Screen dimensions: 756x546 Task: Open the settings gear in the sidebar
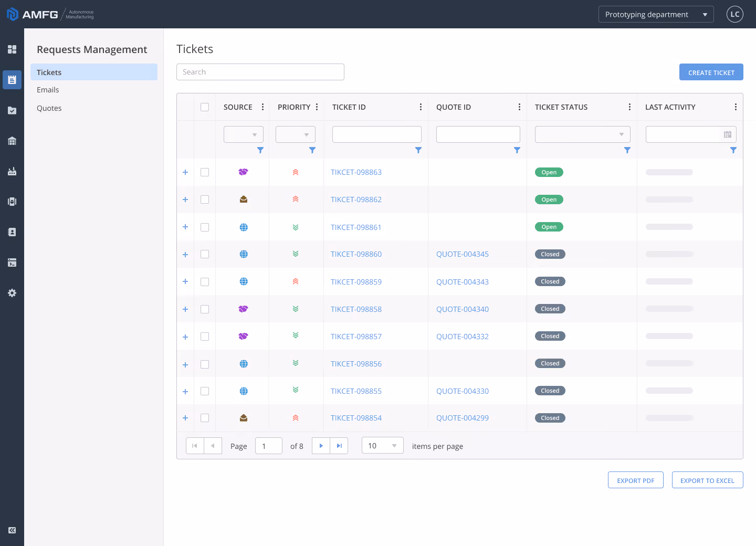pos(12,293)
